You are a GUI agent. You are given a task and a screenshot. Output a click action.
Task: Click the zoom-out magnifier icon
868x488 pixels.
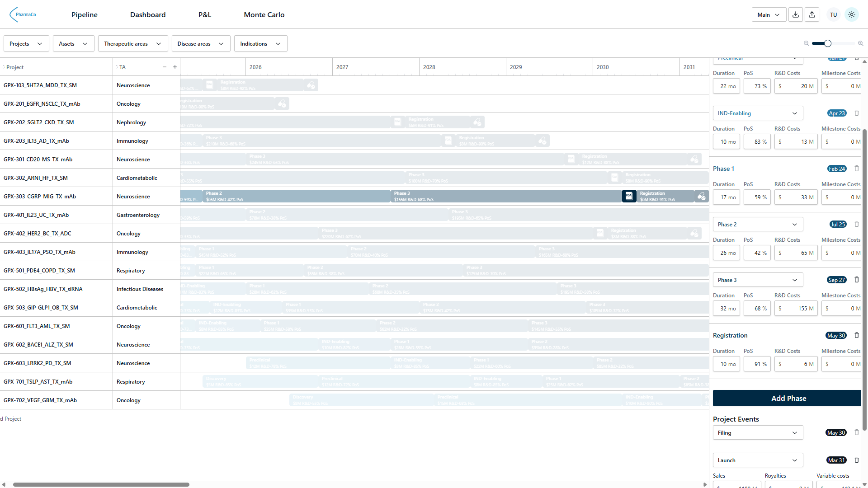coord(806,43)
